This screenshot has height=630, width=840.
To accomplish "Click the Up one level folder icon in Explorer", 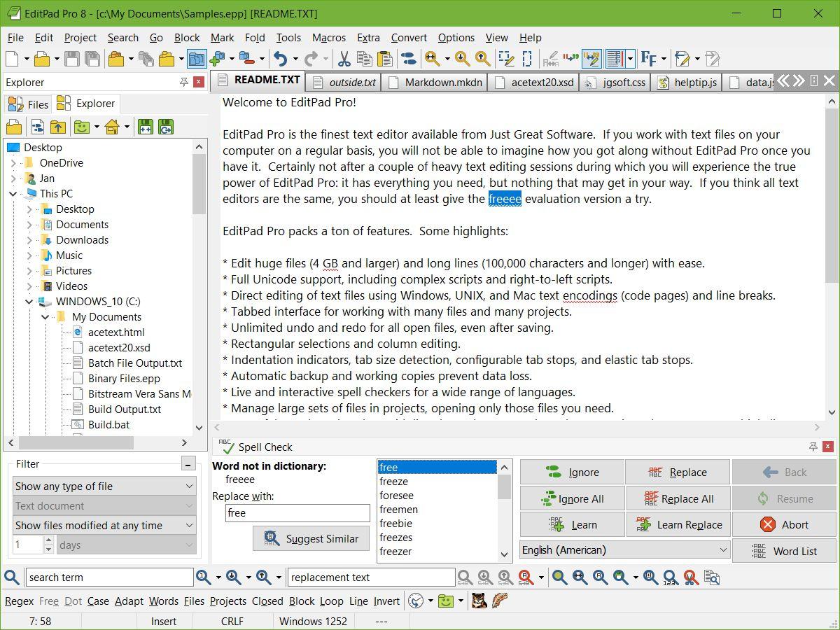I will click(x=58, y=127).
